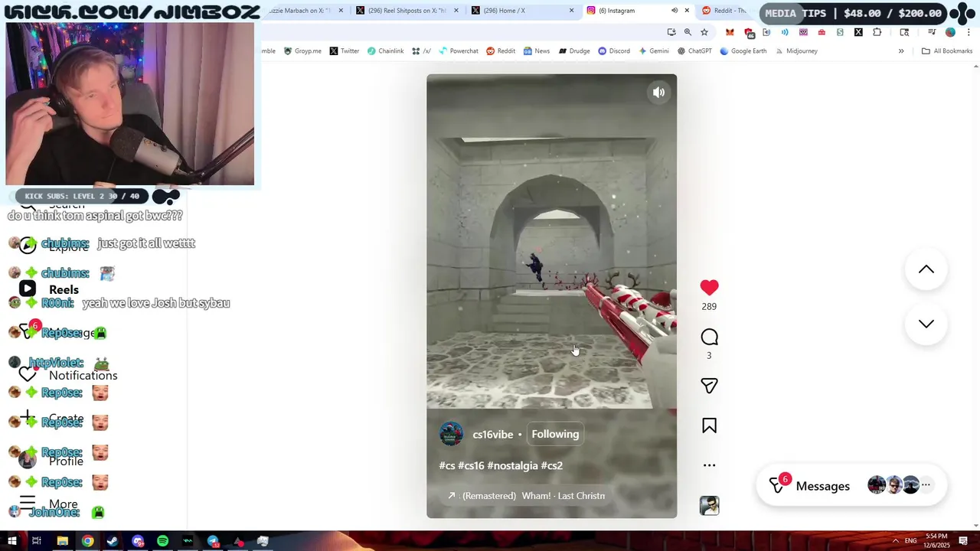Go to the previous reel arrow

coord(926,269)
